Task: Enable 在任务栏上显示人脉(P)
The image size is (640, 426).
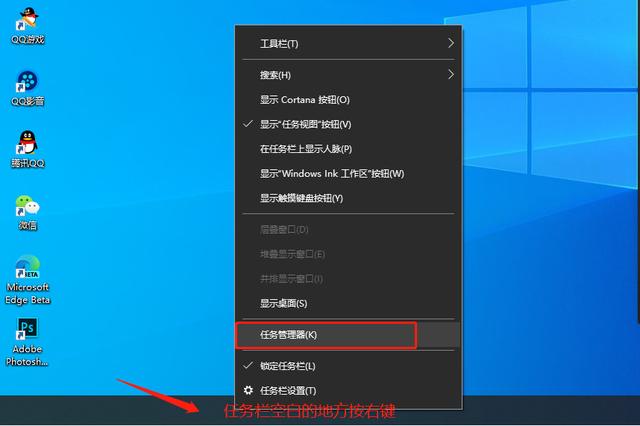Action: [348, 149]
